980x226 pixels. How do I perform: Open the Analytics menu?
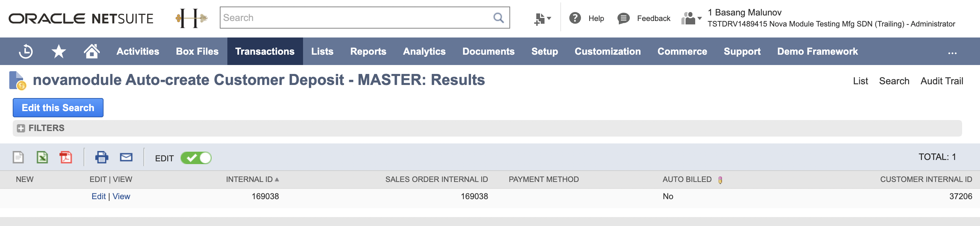pyautogui.click(x=424, y=51)
